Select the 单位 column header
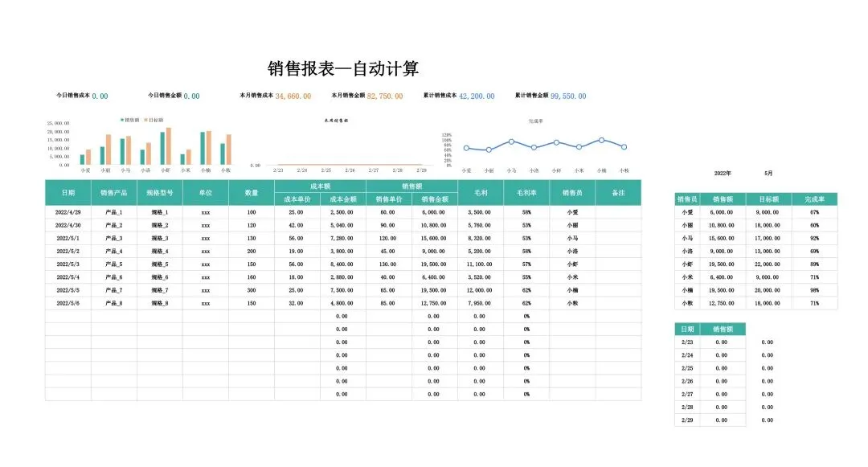Viewport: 868px width, 467px height. [x=206, y=193]
